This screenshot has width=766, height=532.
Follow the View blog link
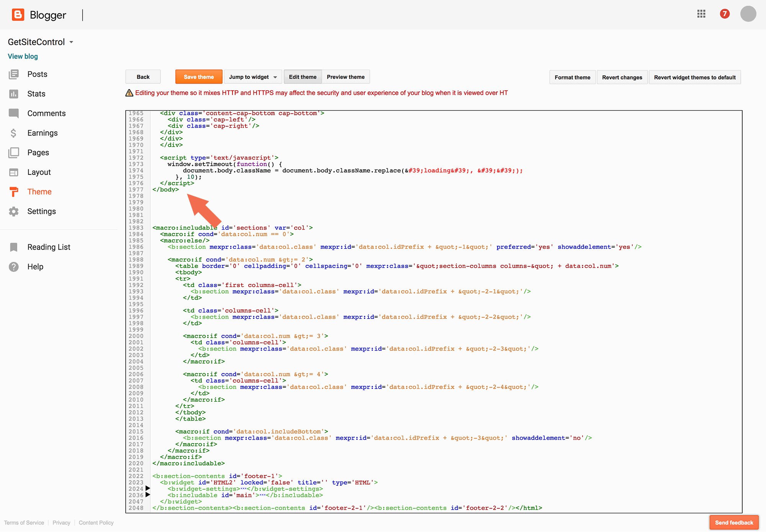click(x=23, y=56)
